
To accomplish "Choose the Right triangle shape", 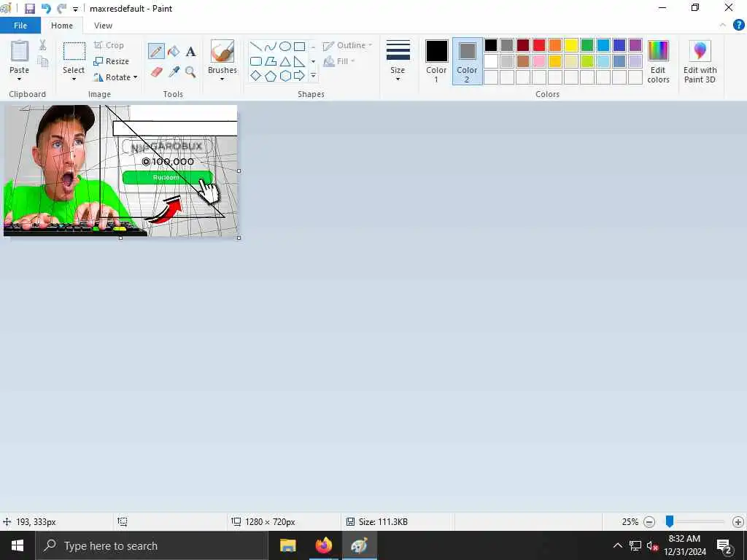I will (299, 61).
